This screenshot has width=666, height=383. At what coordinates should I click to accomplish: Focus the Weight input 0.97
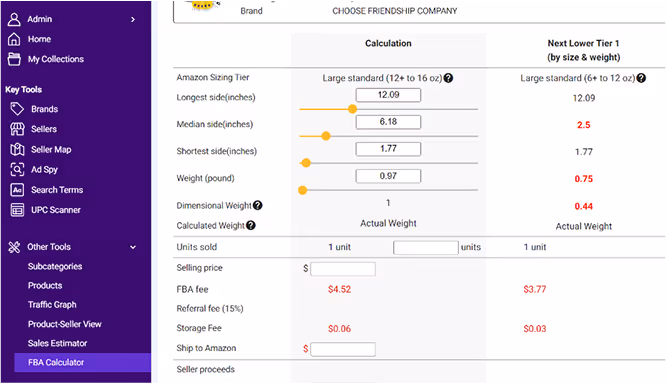388,176
